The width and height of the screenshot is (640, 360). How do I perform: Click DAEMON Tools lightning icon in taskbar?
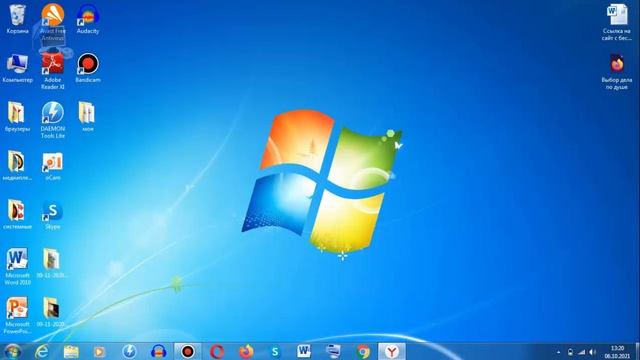129,351
